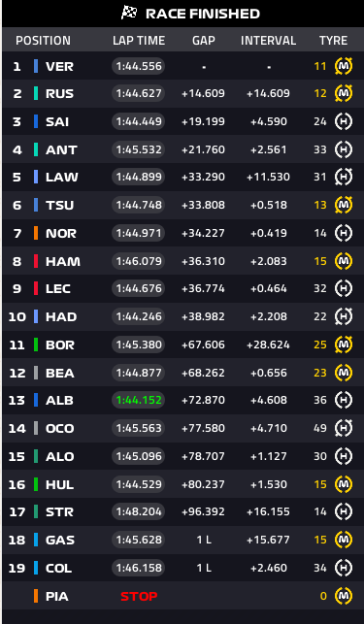364x624 pixels.
Task: Select the HUL driver name in position 16
Action: click(x=60, y=484)
